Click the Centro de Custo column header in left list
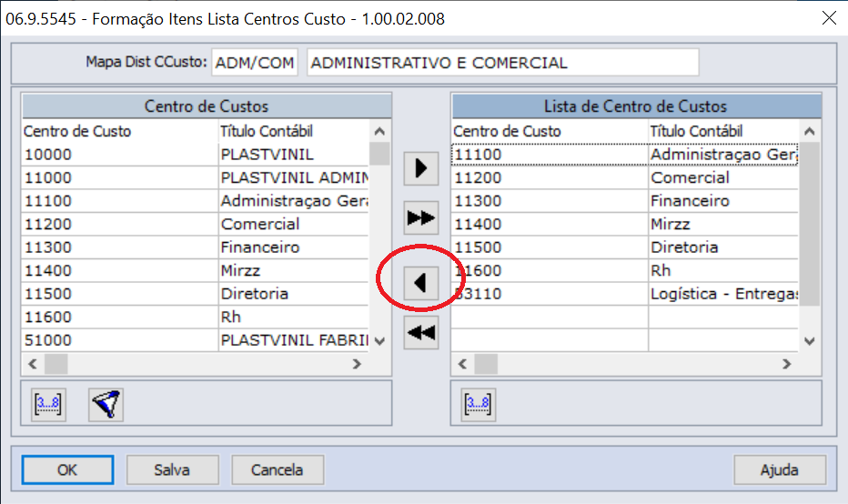The height and width of the screenshot is (504, 848). pyautogui.click(x=120, y=131)
